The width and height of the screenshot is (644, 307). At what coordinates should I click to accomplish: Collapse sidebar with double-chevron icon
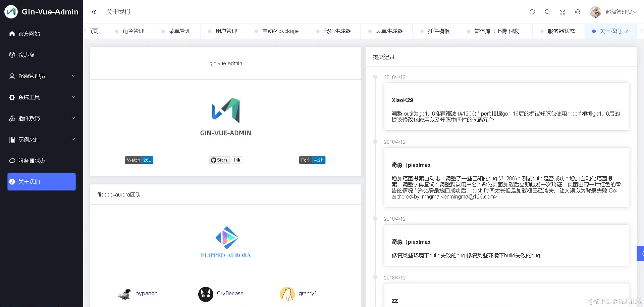(94, 12)
